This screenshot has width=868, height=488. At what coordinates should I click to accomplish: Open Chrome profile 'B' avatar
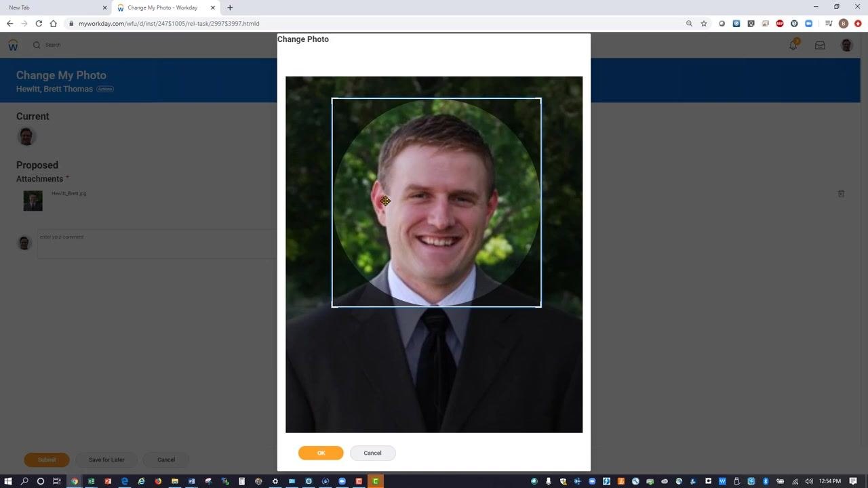tap(844, 23)
